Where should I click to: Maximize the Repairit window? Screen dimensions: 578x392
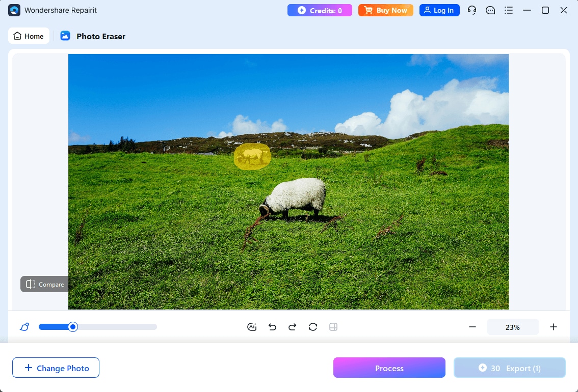[x=545, y=10]
